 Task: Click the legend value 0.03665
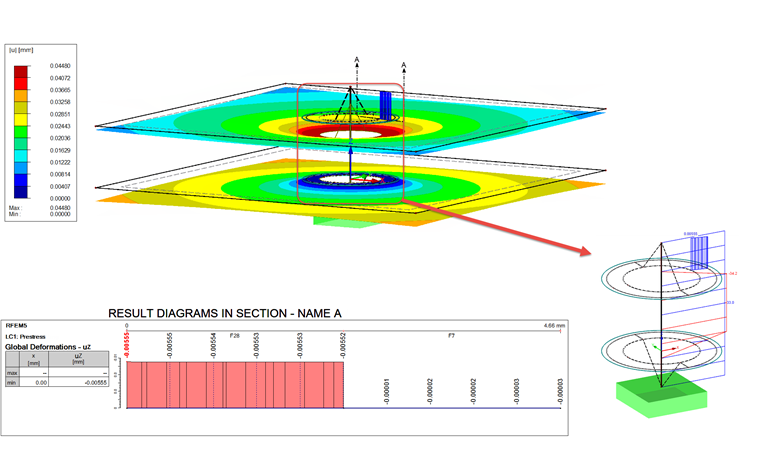pos(60,90)
